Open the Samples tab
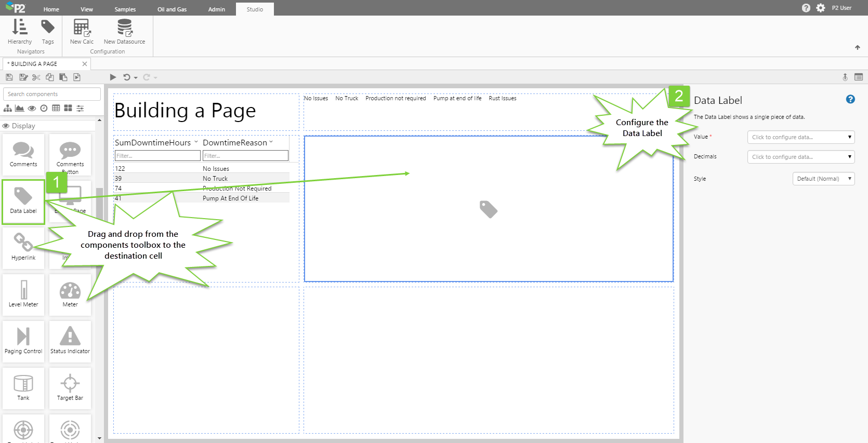Screen dimensions: 868x443 (125, 9)
